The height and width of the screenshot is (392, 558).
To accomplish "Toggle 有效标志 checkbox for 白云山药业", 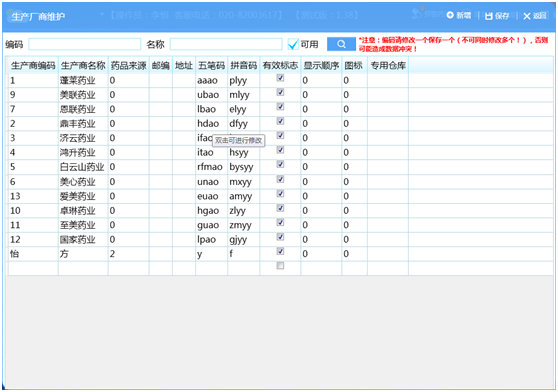I will coord(280,164).
